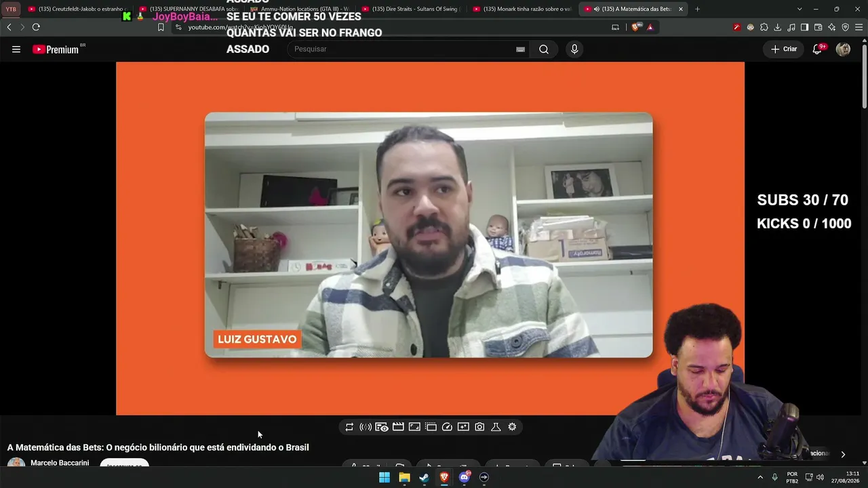The height and width of the screenshot is (488, 868).
Task: Toggle cinema mode clapperboard button
Action: point(398,427)
